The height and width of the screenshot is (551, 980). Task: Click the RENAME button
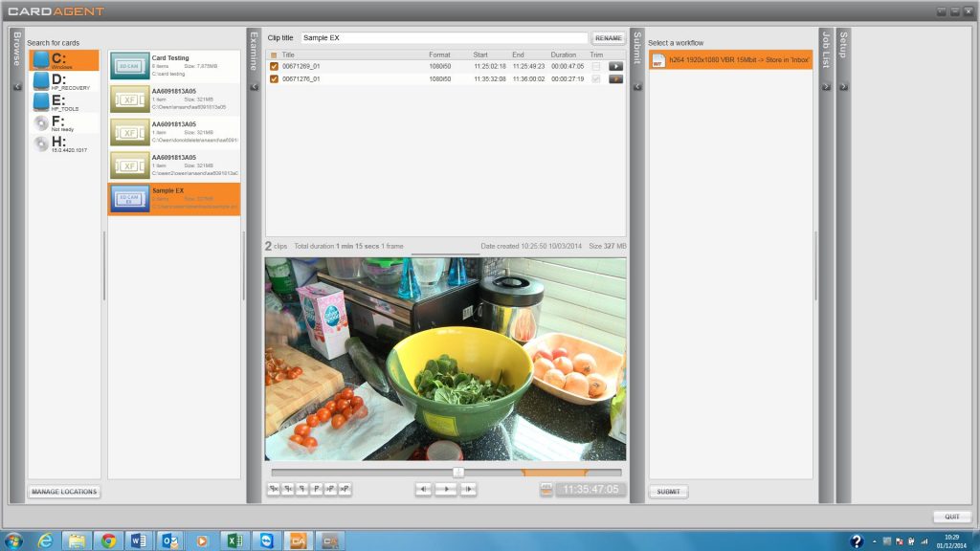click(608, 38)
